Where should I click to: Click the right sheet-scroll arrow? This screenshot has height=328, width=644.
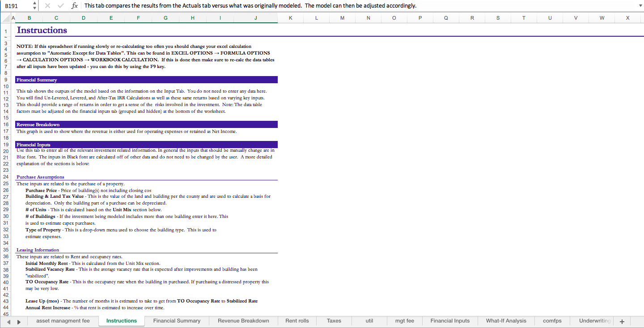pos(18,321)
